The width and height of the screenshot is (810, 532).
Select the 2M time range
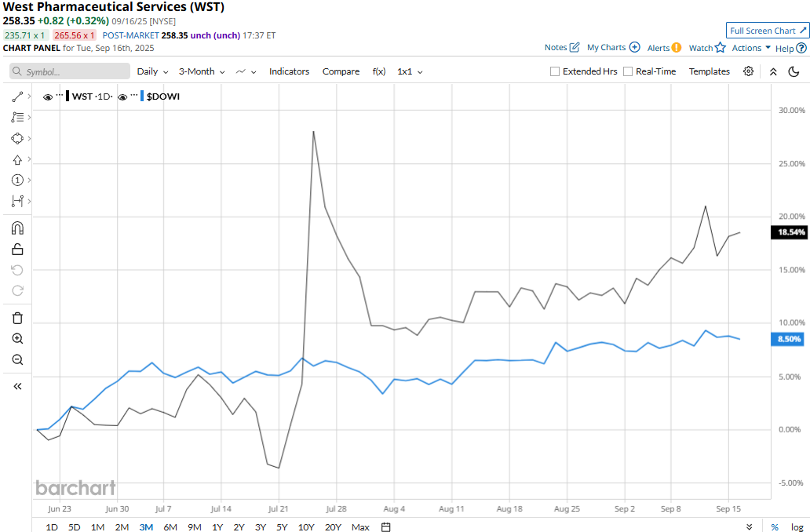[x=122, y=527]
